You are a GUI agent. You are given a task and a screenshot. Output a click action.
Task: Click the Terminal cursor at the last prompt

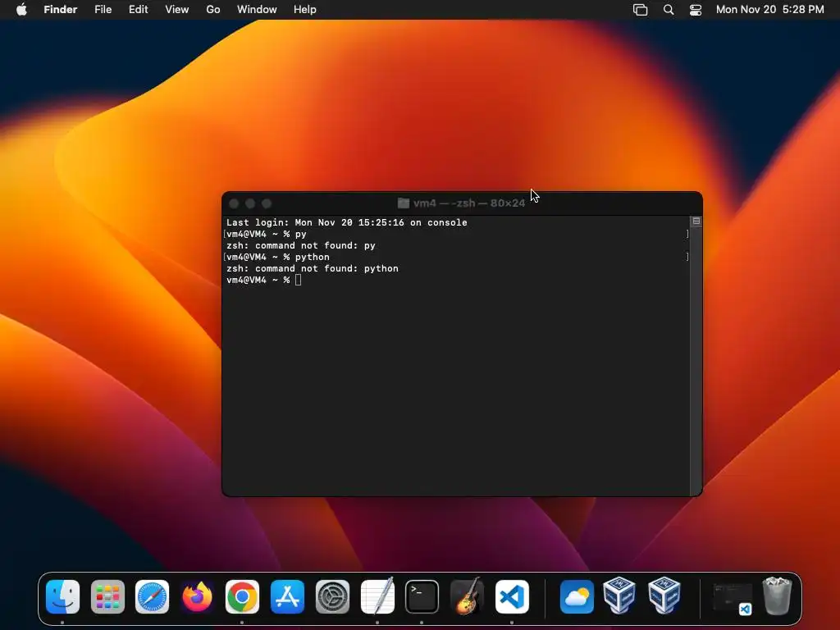click(x=298, y=281)
